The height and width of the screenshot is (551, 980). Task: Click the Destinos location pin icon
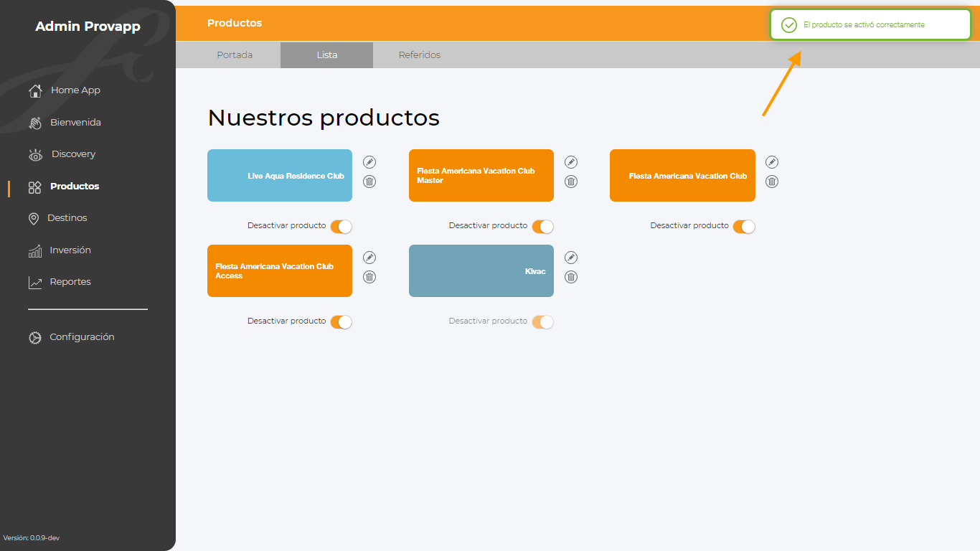click(34, 219)
